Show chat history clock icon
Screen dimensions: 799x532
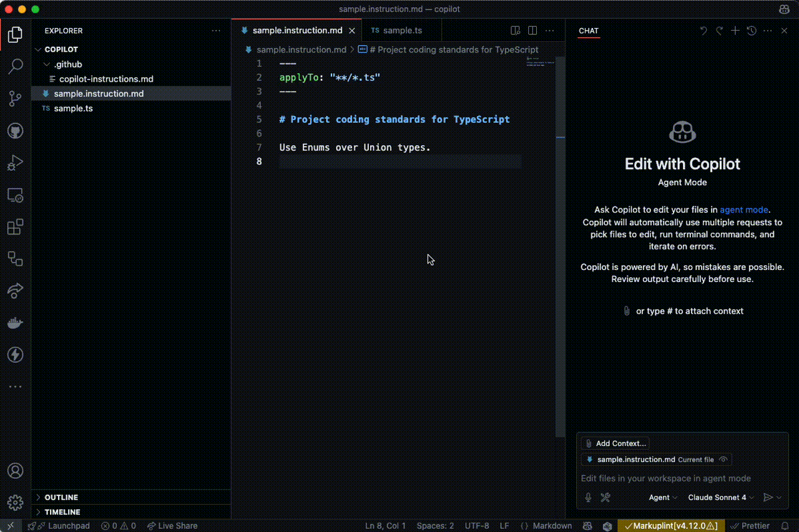(x=752, y=31)
